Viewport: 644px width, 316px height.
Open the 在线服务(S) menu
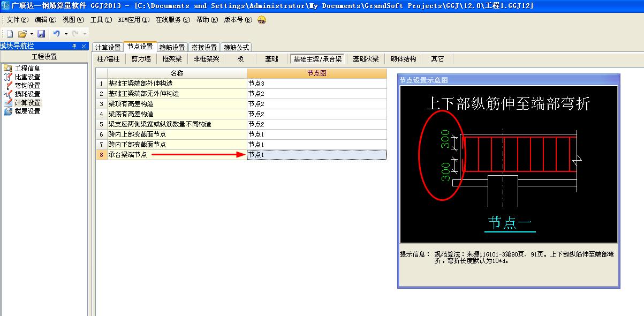[172, 20]
